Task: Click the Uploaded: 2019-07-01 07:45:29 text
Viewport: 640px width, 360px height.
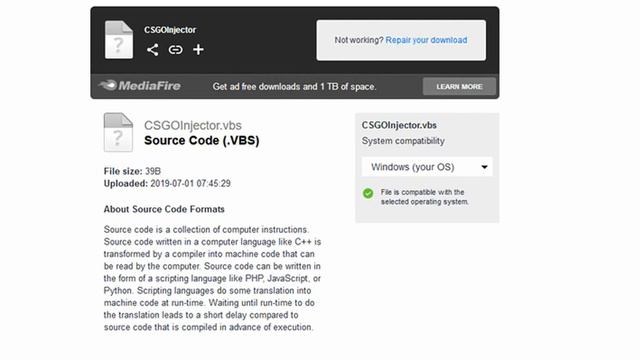Action: coord(167,184)
